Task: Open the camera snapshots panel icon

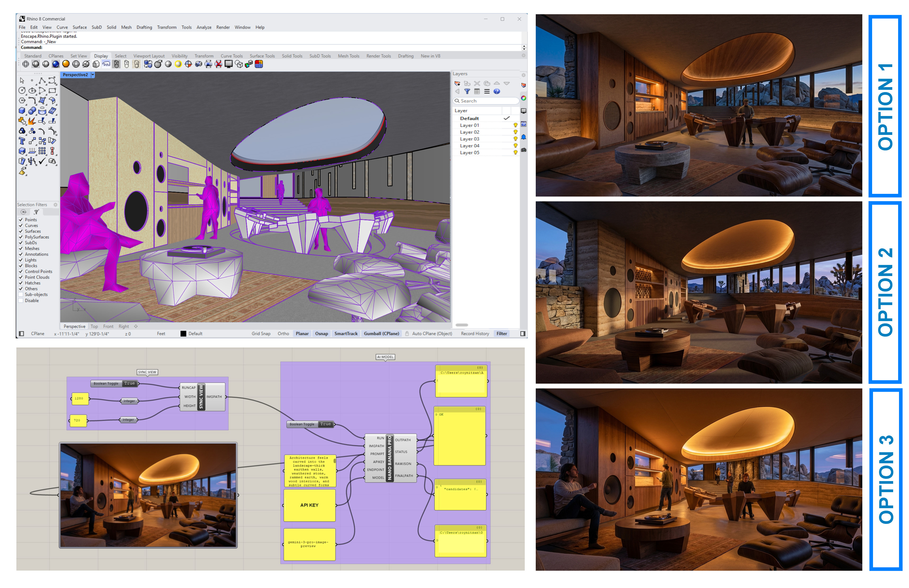Action: pyautogui.click(x=524, y=150)
